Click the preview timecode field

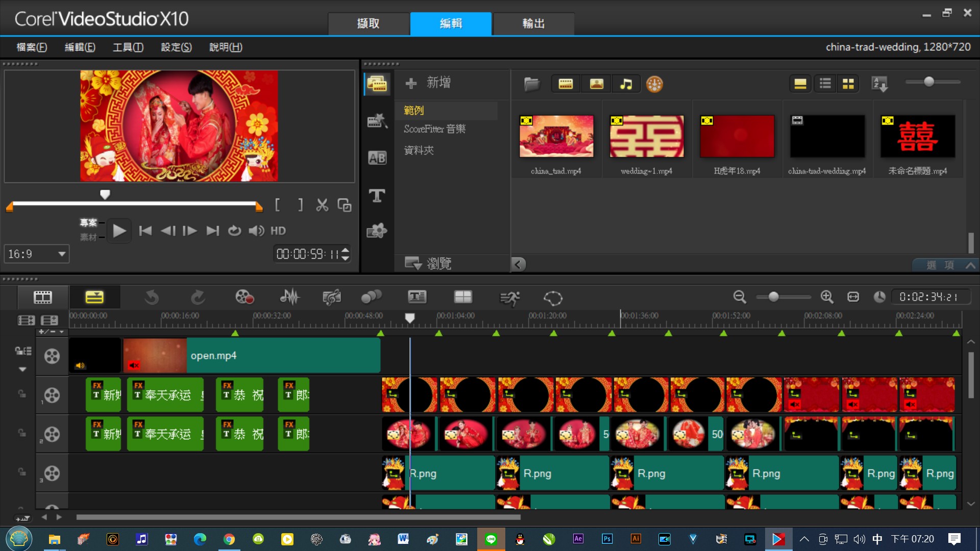coord(307,254)
